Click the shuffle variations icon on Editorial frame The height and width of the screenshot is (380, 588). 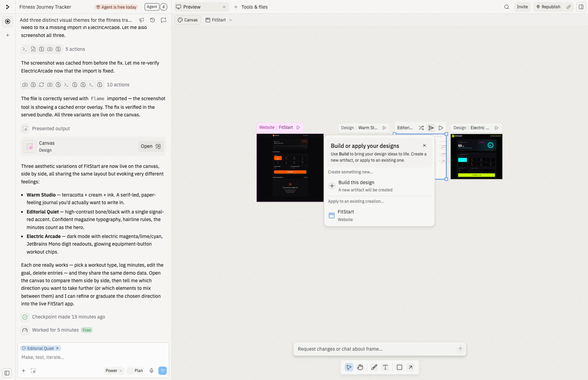tap(421, 128)
